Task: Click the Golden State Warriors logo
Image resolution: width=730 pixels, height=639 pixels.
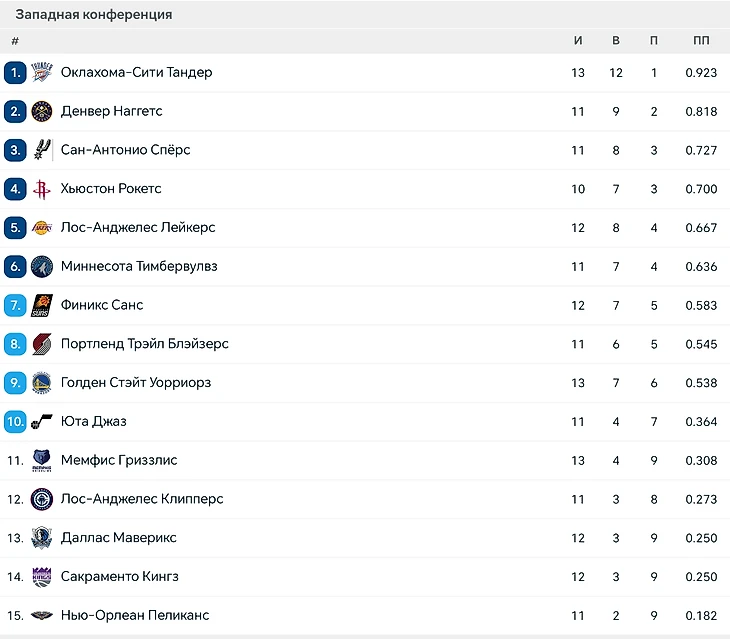Action: [x=41, y=383]
